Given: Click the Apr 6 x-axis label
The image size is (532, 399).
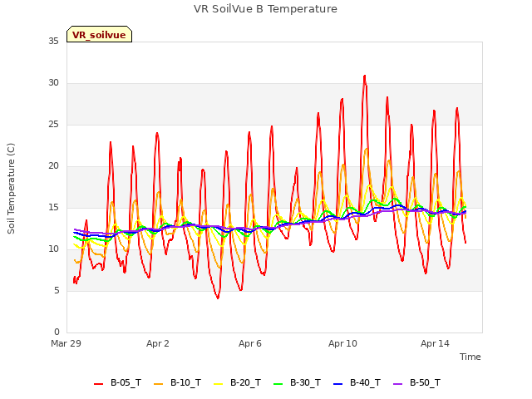Looking at the screenshot, I should click(x=250, y=343).
